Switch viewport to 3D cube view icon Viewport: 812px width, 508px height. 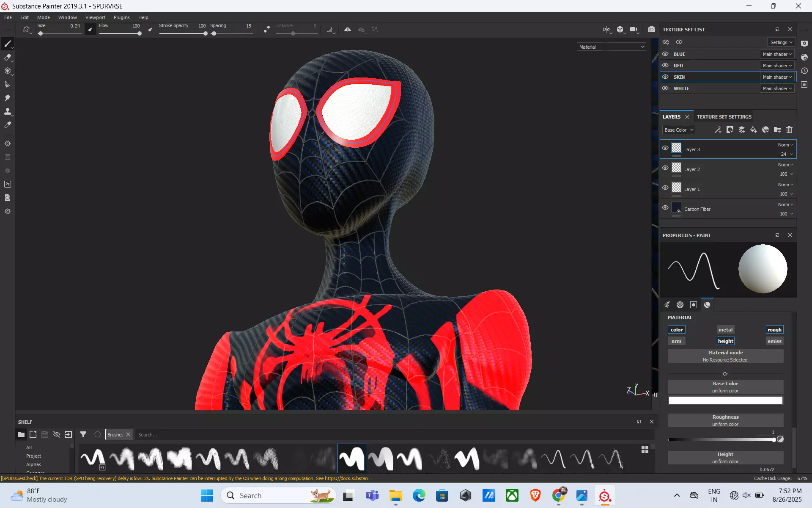tap(620, 30)
